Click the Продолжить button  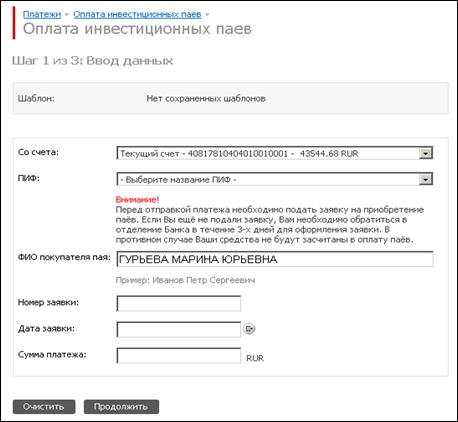tap(121, 407)
